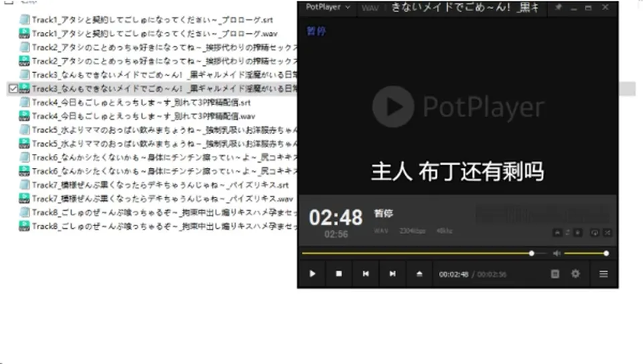Image resolution: width=643 pixels, height=364 pixels.
Task: Skip to the next track in PotPlayer
Action: point(392,274)
